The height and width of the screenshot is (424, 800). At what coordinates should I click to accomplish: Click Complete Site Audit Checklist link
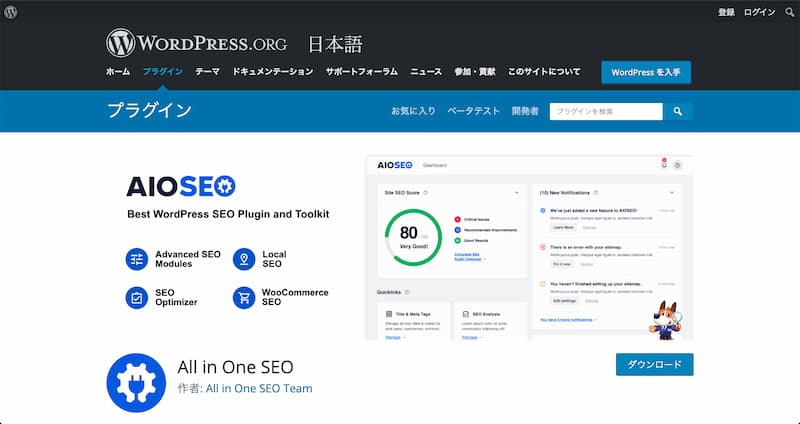pos(468,257)
